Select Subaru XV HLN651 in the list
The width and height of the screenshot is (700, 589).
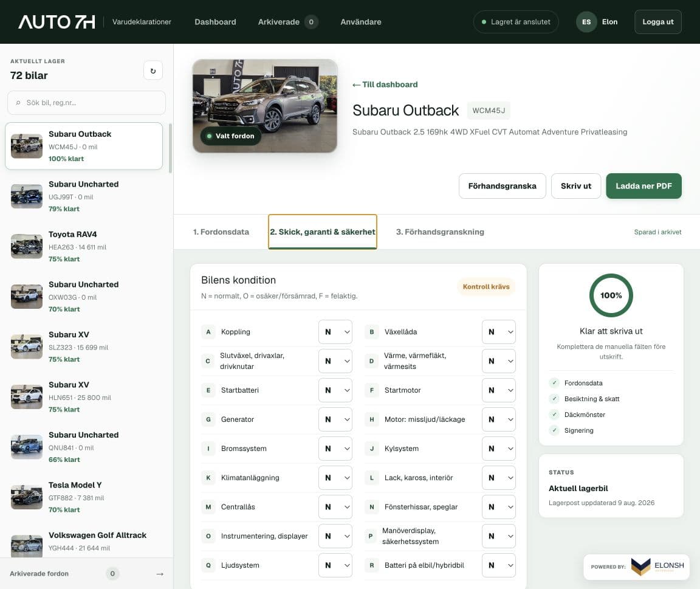tap(84, 397)
